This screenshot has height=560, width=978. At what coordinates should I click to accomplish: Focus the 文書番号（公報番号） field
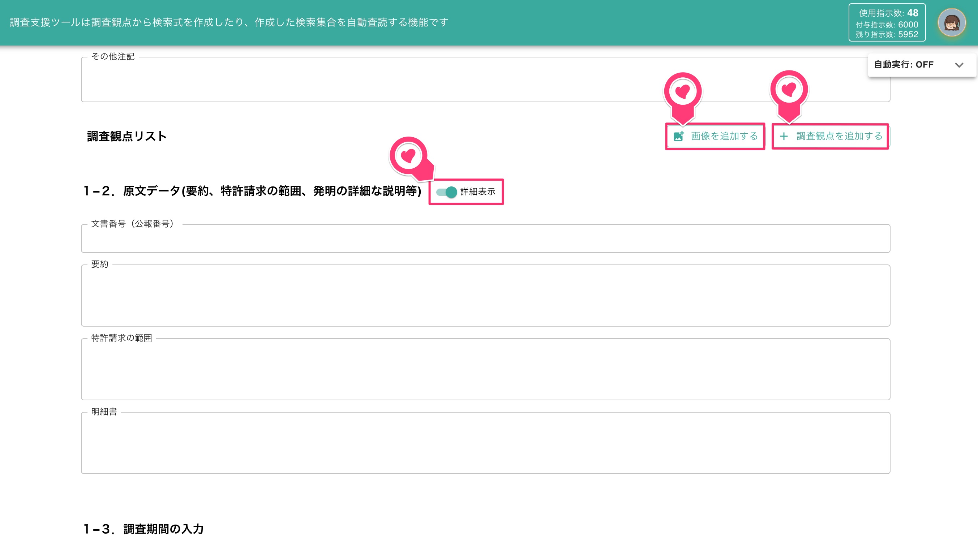click(x=485, y=238)
